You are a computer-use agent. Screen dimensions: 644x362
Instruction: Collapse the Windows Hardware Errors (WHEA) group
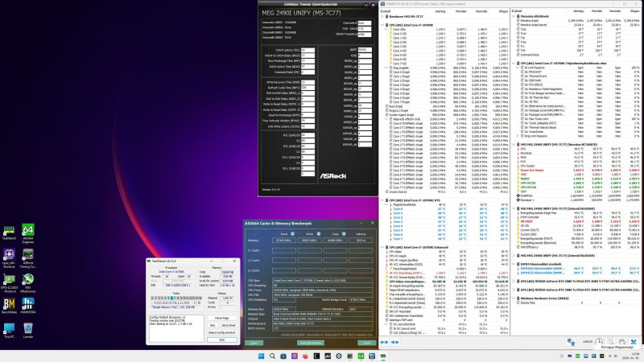(514, 298)
